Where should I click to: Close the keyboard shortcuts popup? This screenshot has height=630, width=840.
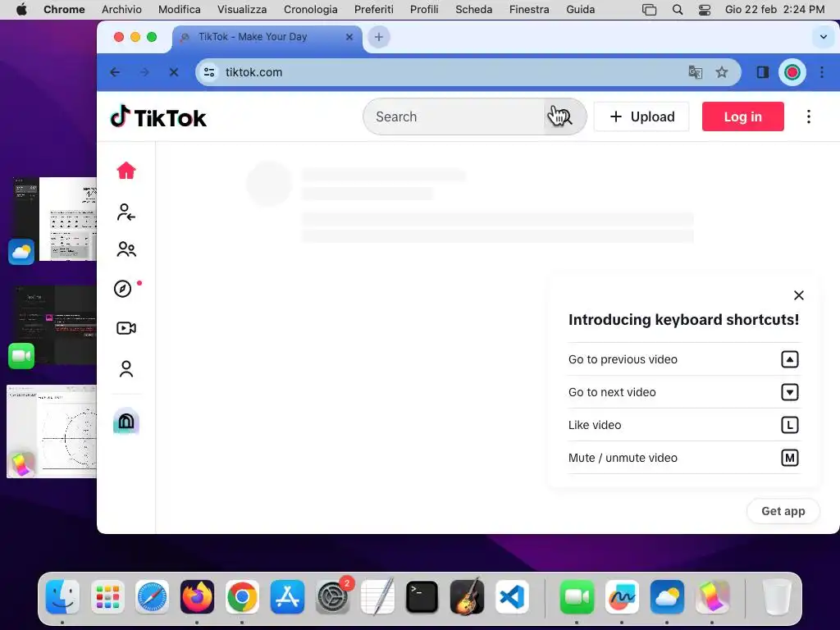[799, 295]
